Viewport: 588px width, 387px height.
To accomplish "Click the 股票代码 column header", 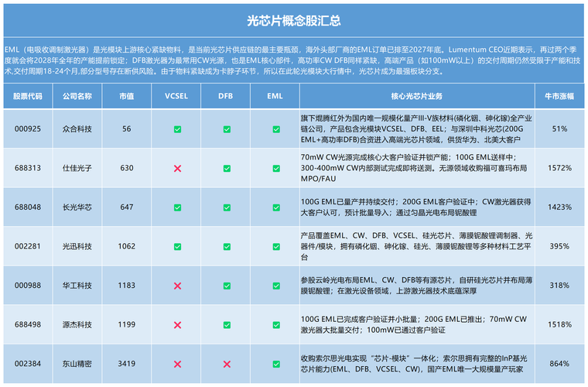I will tap(28, 97).
